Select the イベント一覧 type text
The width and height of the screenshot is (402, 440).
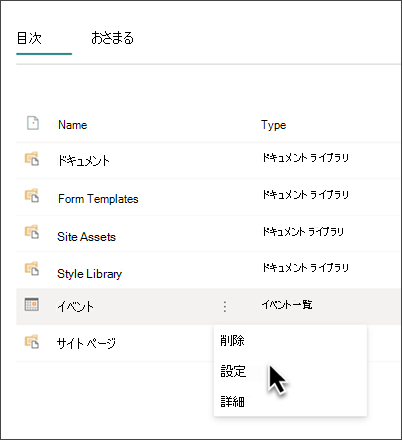pyautogui.click(x=287, y=304)
